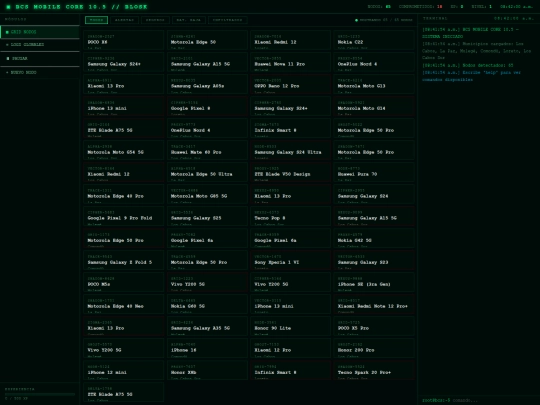This screenshot has height=405, width=540.
Task: Open the ZTE Blade V50 Design card
Action: [x=290, y=172]
